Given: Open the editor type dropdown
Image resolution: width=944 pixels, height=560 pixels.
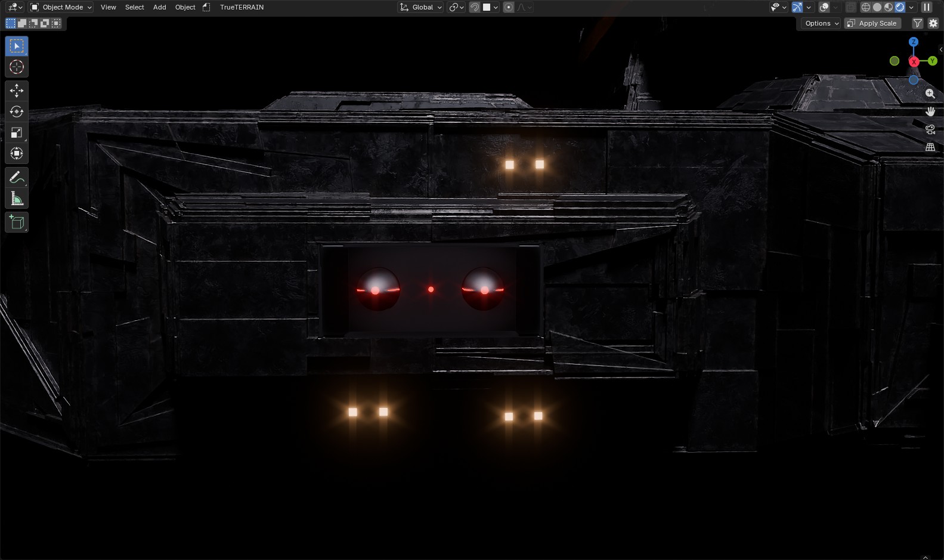Looking at the screenshot, I should pyautogui.click(x=14, y=7).
